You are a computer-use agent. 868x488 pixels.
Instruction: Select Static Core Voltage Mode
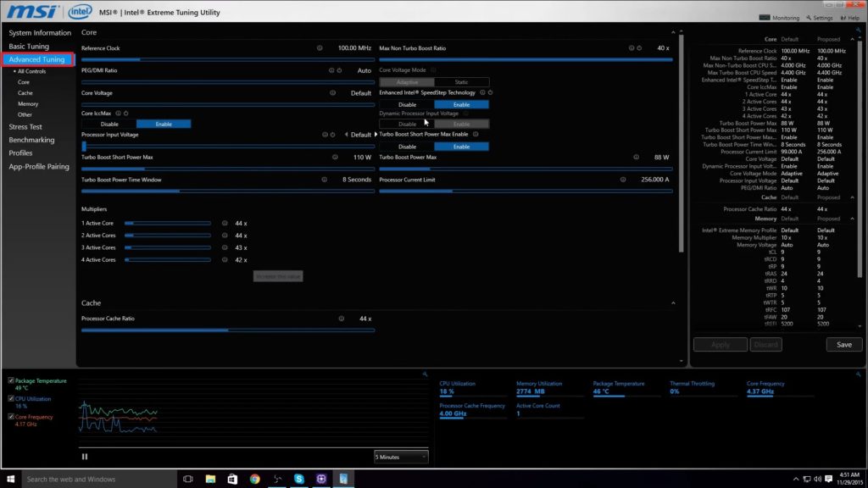click(461, 82)
